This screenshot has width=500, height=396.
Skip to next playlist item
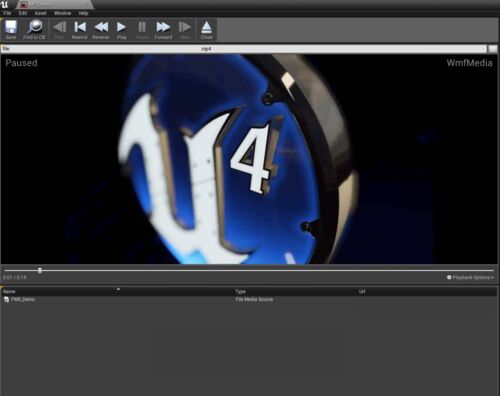(185, 30)
